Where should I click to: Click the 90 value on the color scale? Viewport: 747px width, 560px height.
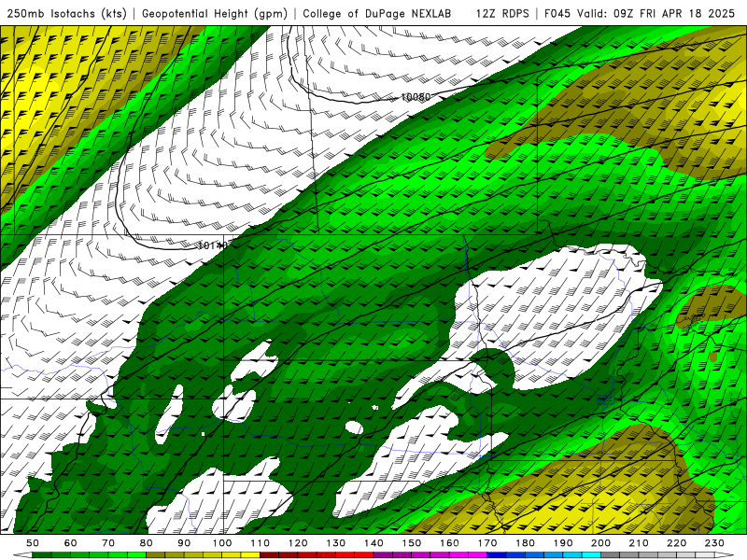coord(184,543)
